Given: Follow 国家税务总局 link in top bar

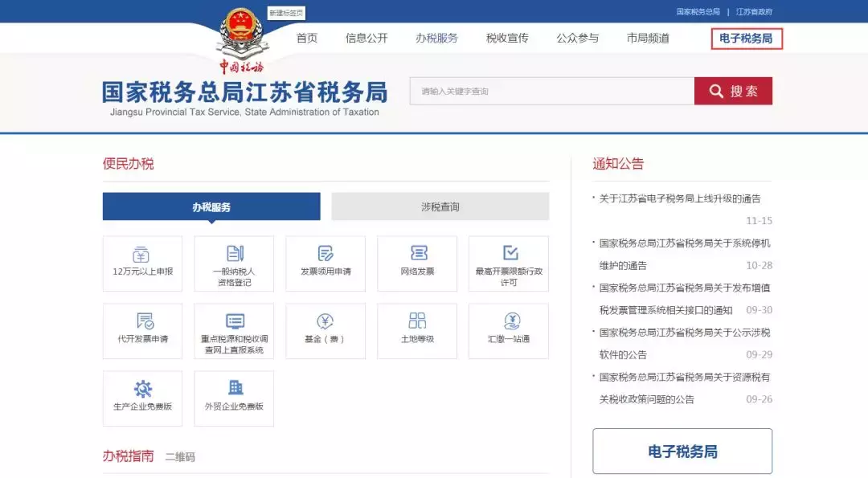Looking at the screenshot, I should pyautogui.click(x=698, y=11).
